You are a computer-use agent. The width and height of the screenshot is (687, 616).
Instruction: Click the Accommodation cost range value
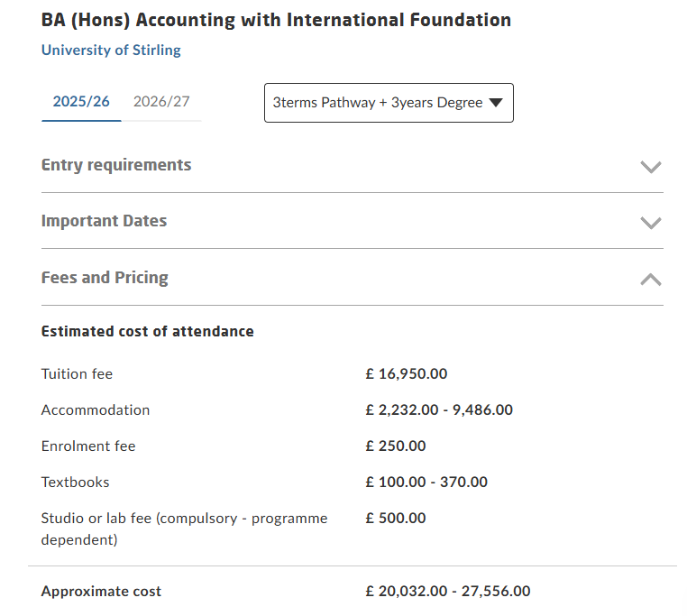(x=439, y=410)
